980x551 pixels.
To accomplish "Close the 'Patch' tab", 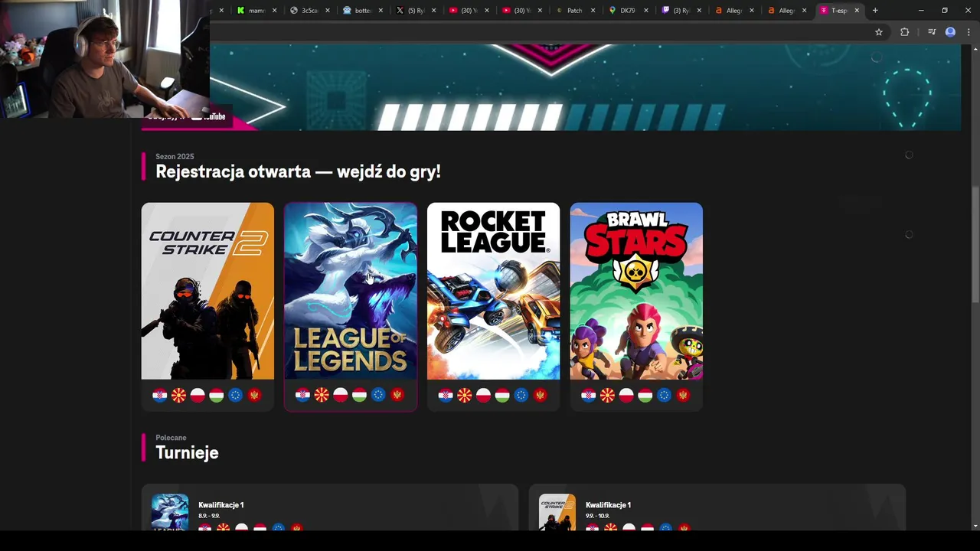I will [593, 11].
